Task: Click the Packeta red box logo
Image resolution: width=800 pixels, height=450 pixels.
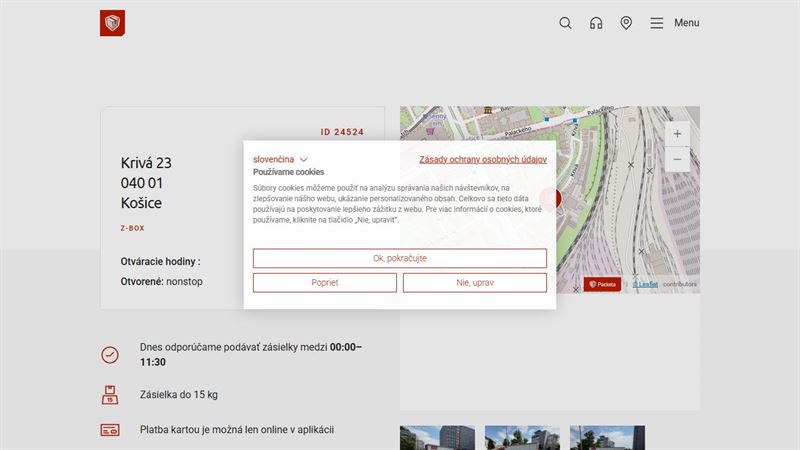Action: [x=112, y=23]
